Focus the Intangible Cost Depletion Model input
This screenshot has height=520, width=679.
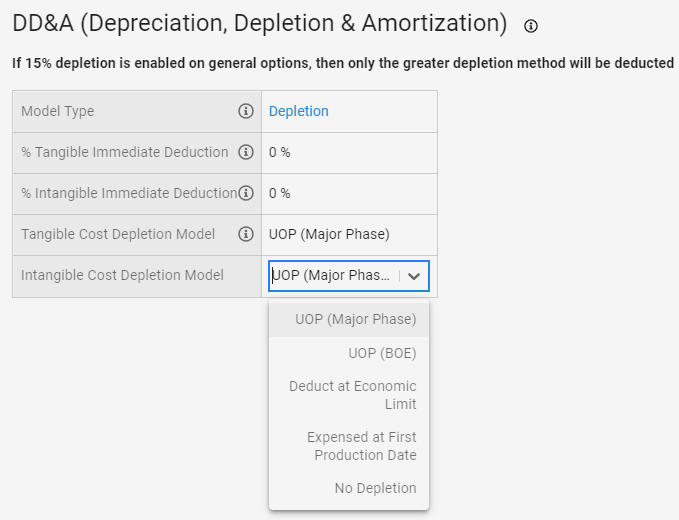pos(332,276)
